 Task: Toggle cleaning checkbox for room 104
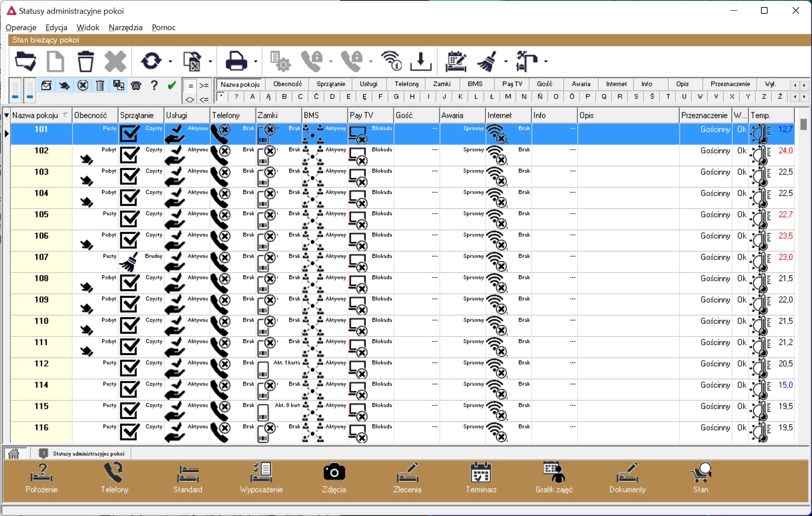[130, 198]
